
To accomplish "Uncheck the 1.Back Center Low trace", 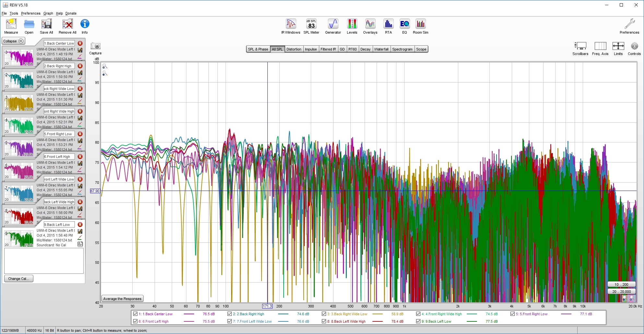I will pos(135,314).
